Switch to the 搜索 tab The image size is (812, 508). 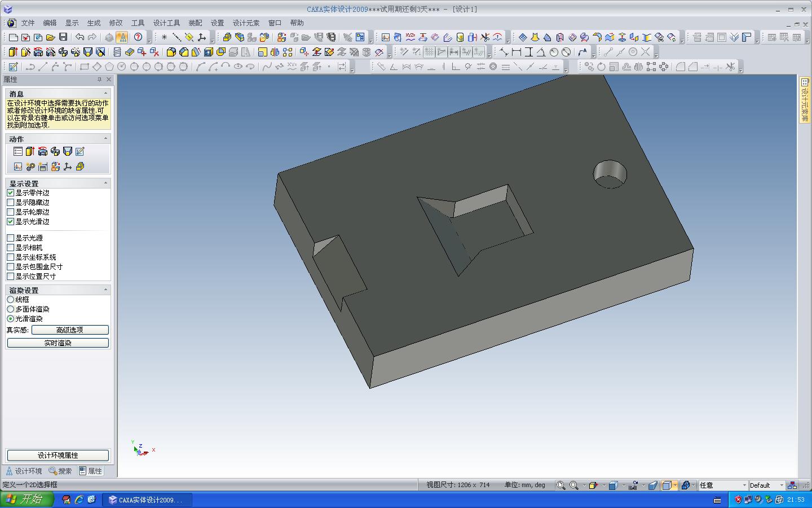(x=60, y=471)
